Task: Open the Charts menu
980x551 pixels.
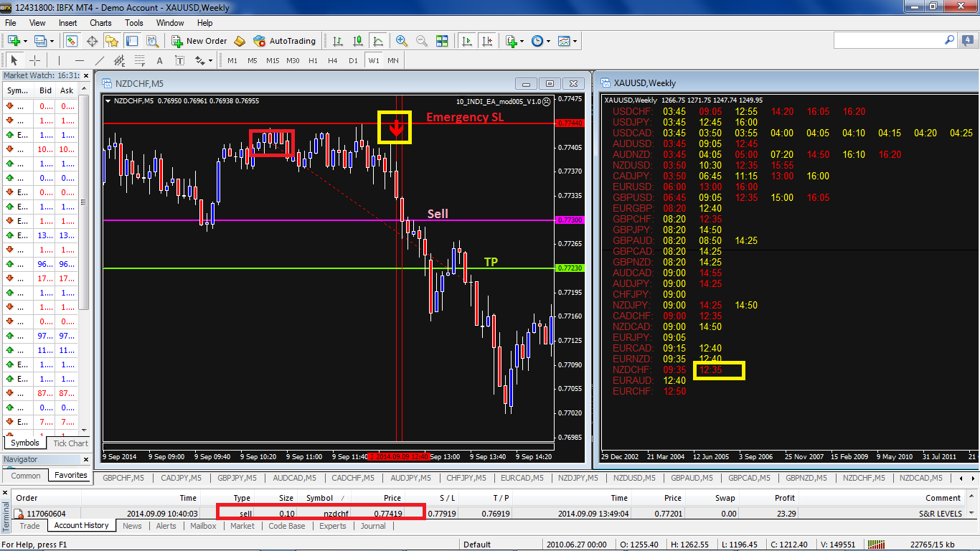Action: (x=100, y=23)
